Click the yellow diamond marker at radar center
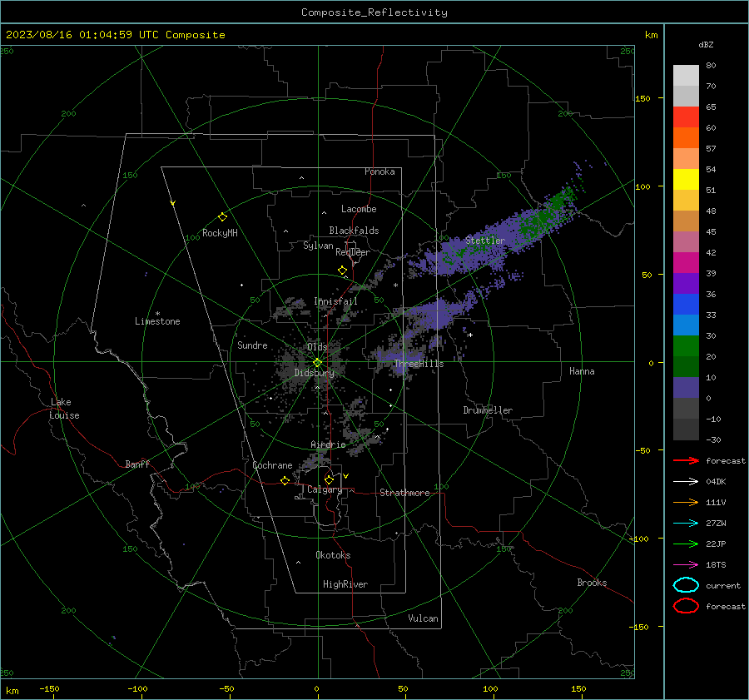The height and width of the screenshot is (700, 749). pyautogui.click(x=317, y=363)
